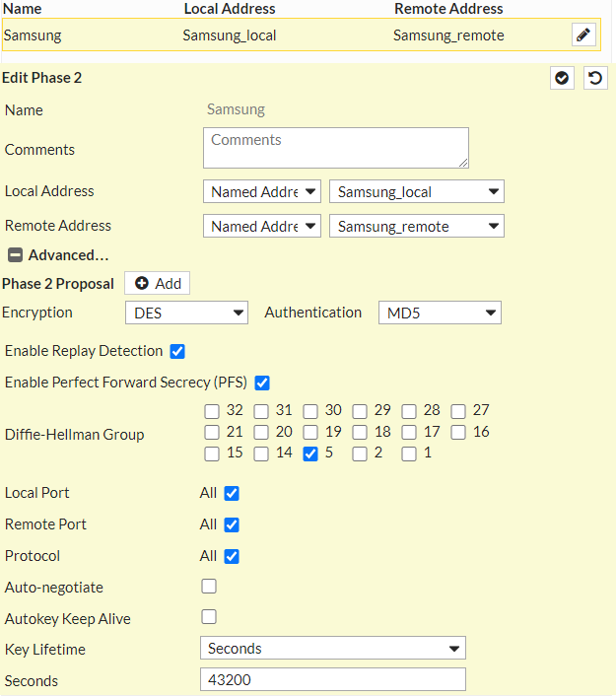Viewport: 616px width, 697px height.
Task: Uncheck Protocol All checkbox
Action: click(232, 556)
